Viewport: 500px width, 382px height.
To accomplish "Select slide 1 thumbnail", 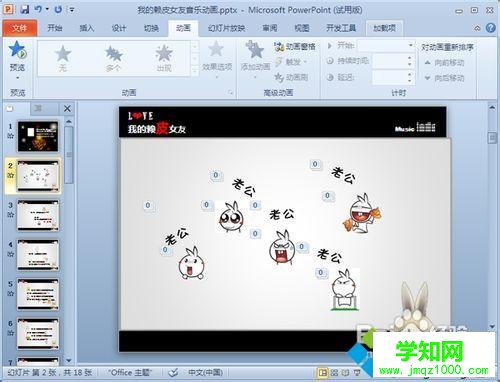I will (x=38, y=136).
